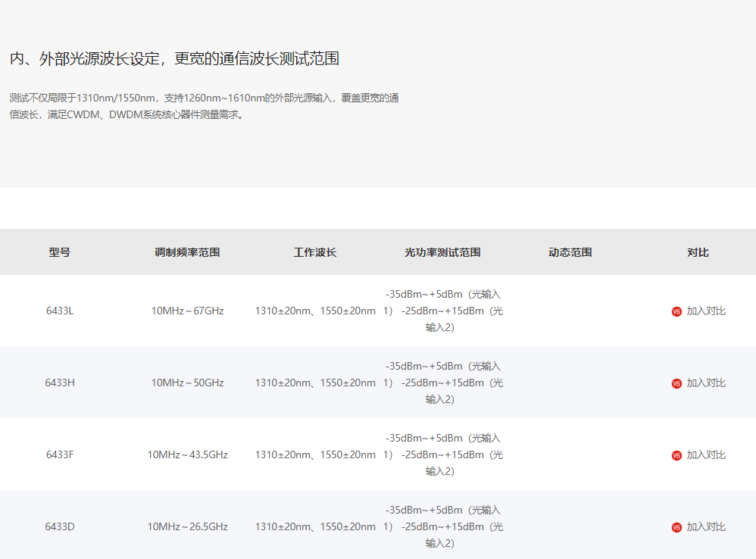Click the red VS icon for 6433H
Screen dimensions: 756x559
coord(676,383)
